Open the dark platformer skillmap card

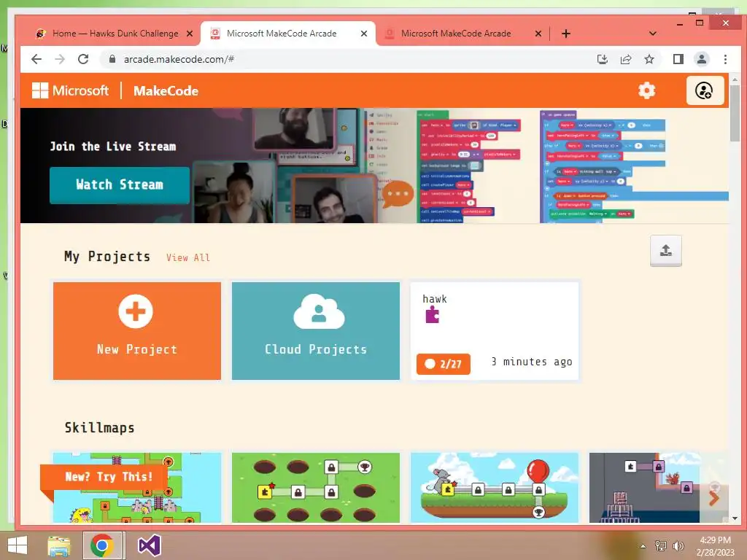click(x=644, y=488)
